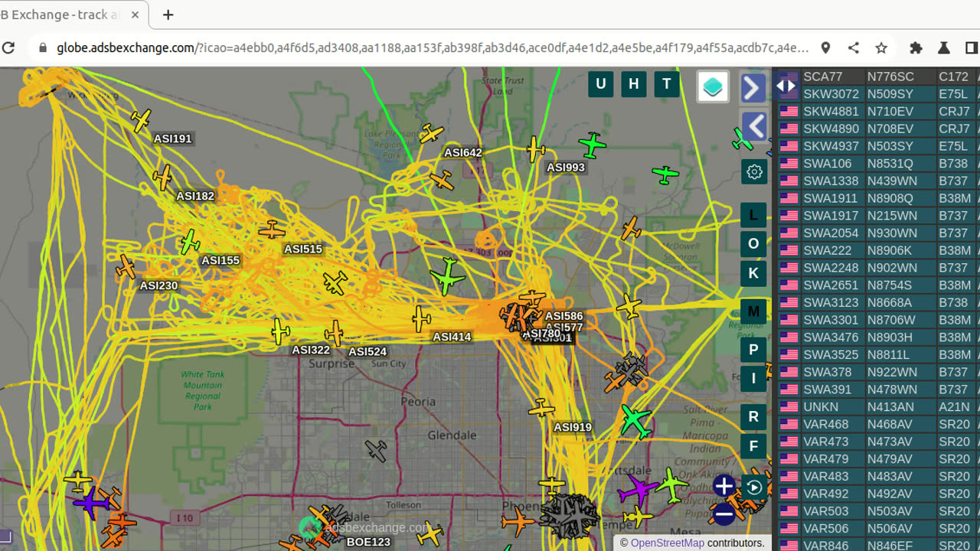This screenshot has width=980, height=551.
Task: Click registration N8903H in the table
Action: point(890,337)
